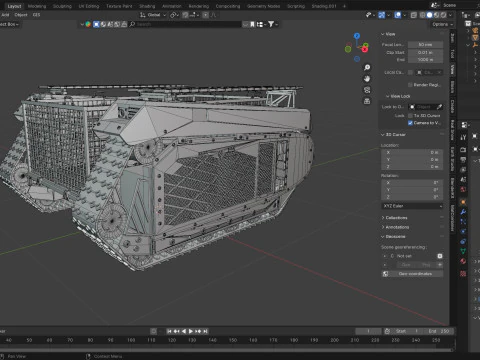The height and width of the screenshot is (360, 480).
Task: Open the Particles properties tab icon
Action: click(x=463, y=222)
